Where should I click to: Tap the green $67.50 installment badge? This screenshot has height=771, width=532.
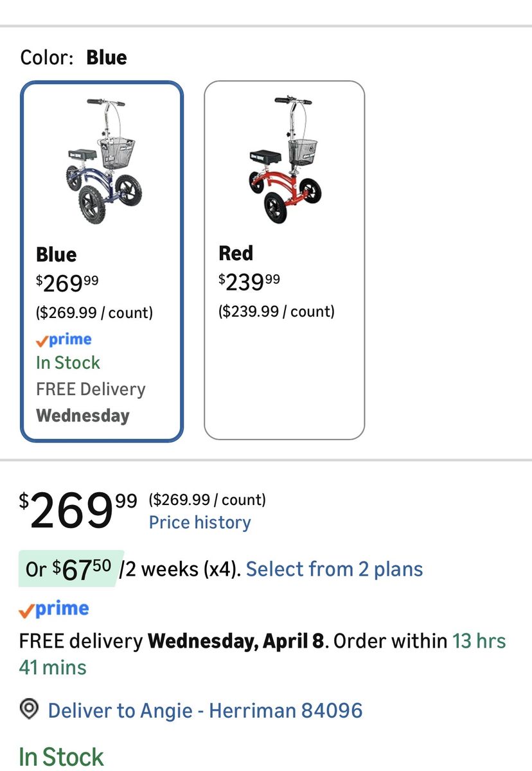point(68,569)
